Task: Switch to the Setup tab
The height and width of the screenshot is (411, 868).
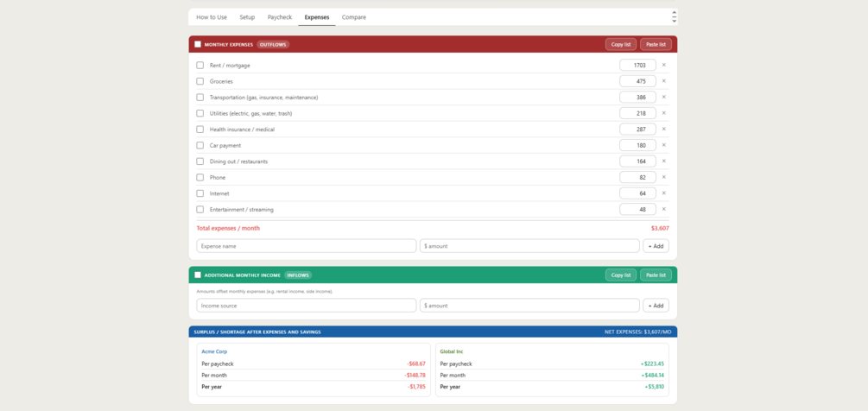Action: coord(248,17)
